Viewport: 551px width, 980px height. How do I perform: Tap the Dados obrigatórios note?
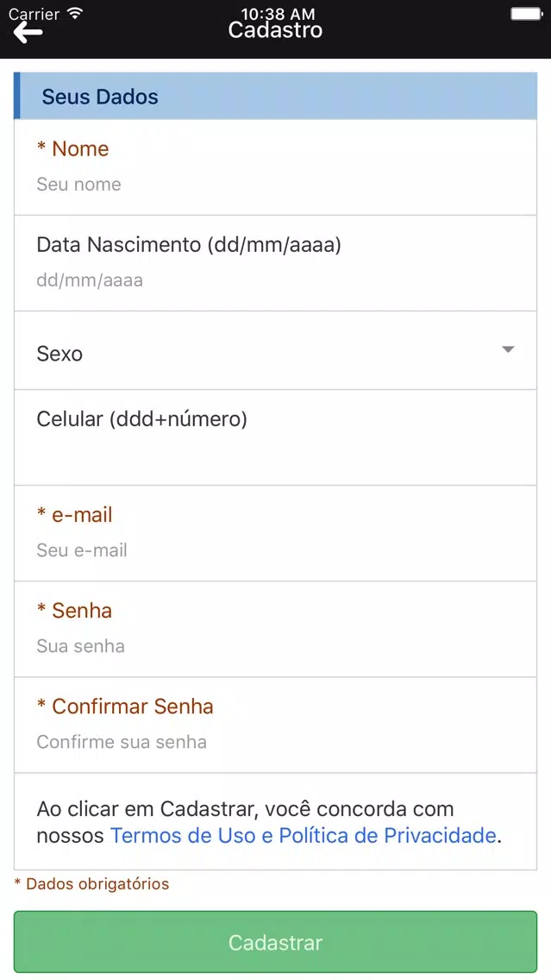(91, 883)
